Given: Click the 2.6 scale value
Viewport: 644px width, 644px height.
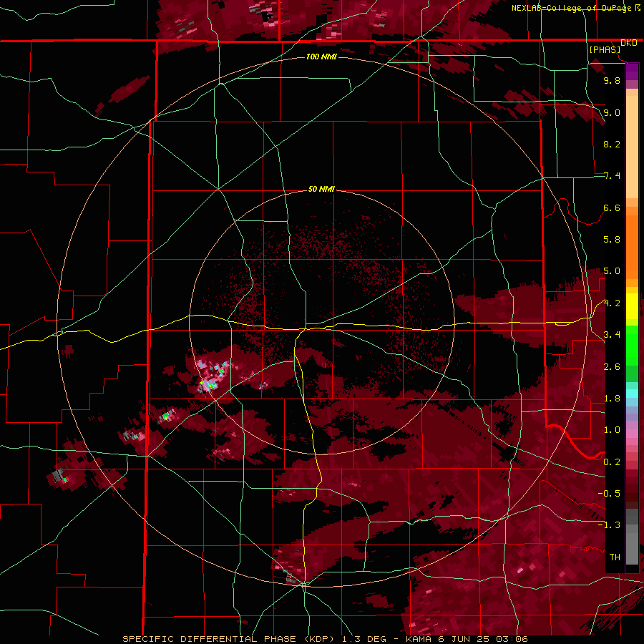Looking at the screenshot, I should coord(612,367).
